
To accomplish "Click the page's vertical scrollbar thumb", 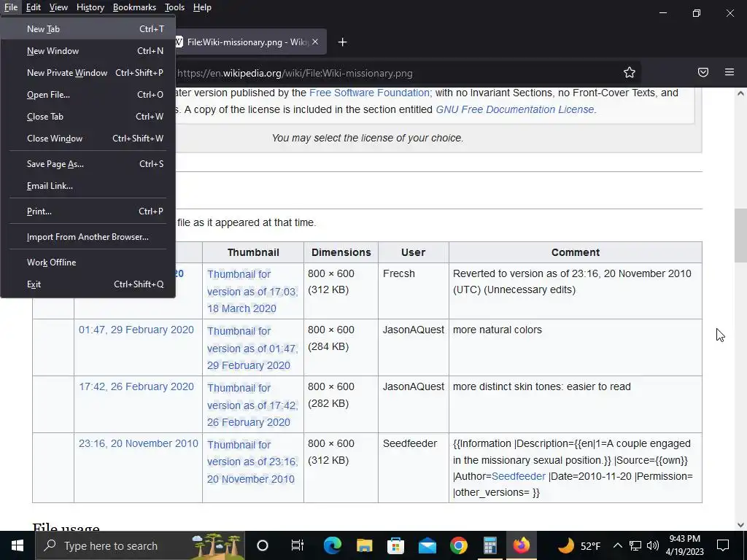I will [x=740, y=236].
